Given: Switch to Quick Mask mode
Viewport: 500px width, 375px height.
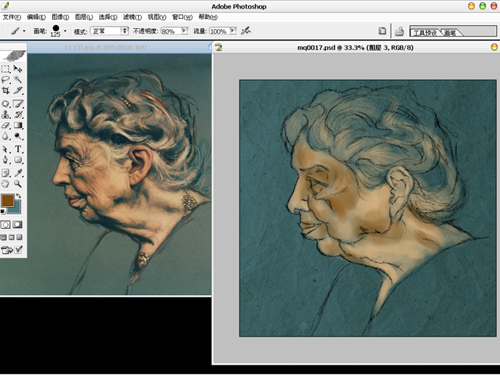Looking at the screenshot, I should pyautogui.click(x=18, y=225).
